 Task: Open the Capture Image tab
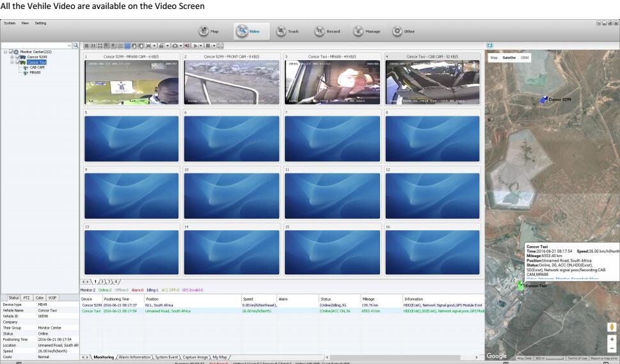195,357
